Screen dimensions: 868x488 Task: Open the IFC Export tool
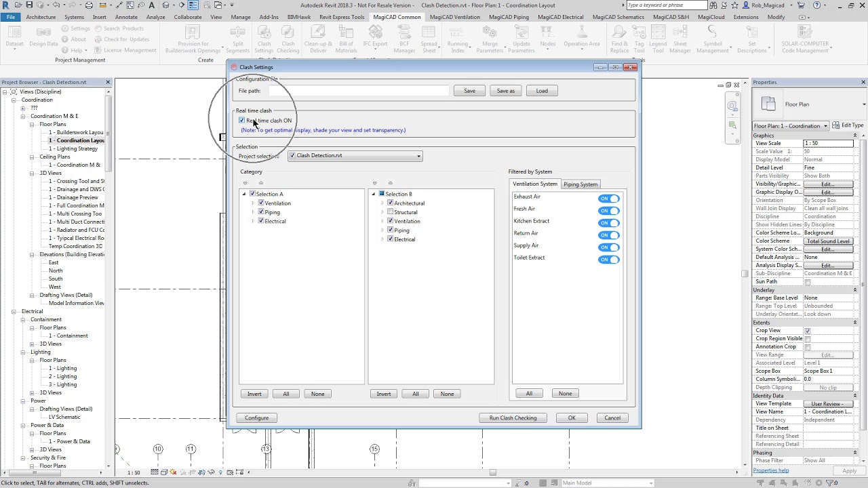pyautogui.click(x=375, y=37)
